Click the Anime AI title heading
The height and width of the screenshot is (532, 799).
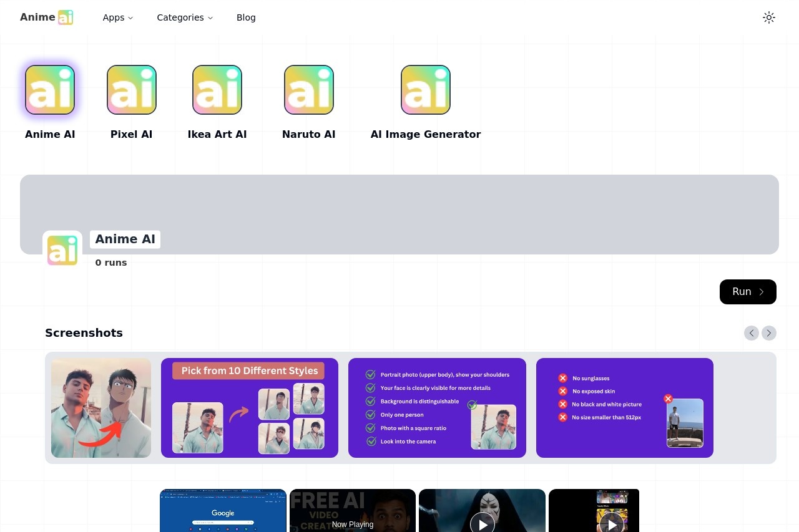pos(125,239)
